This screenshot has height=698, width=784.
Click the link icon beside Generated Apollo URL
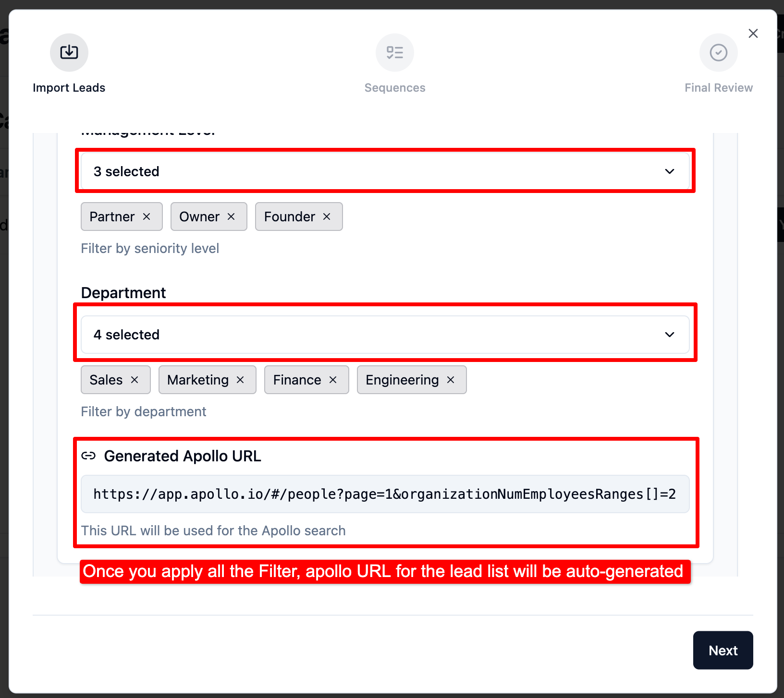tap(88, 456)
